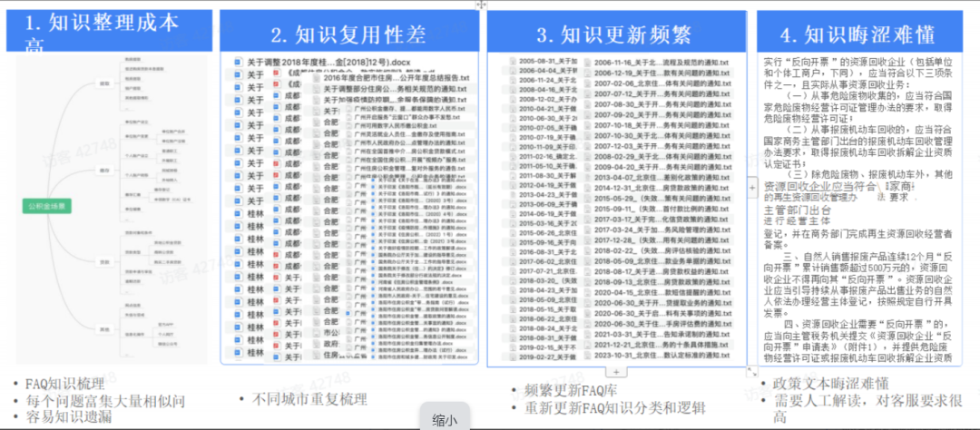Click the move handle above the table

481,5
